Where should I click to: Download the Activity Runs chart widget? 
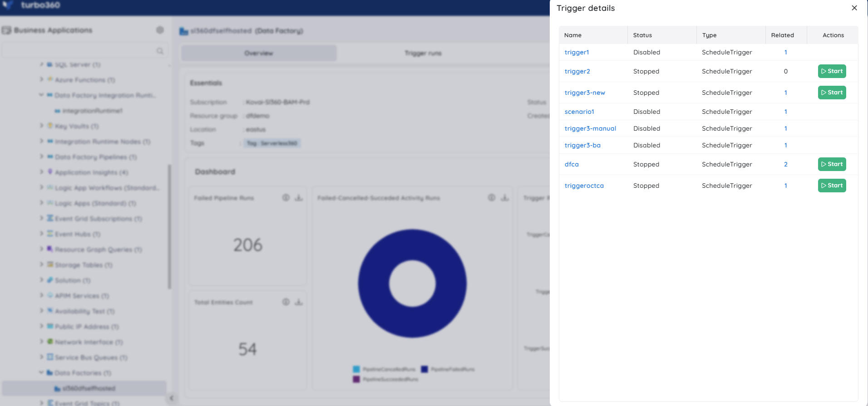[505, 198]
